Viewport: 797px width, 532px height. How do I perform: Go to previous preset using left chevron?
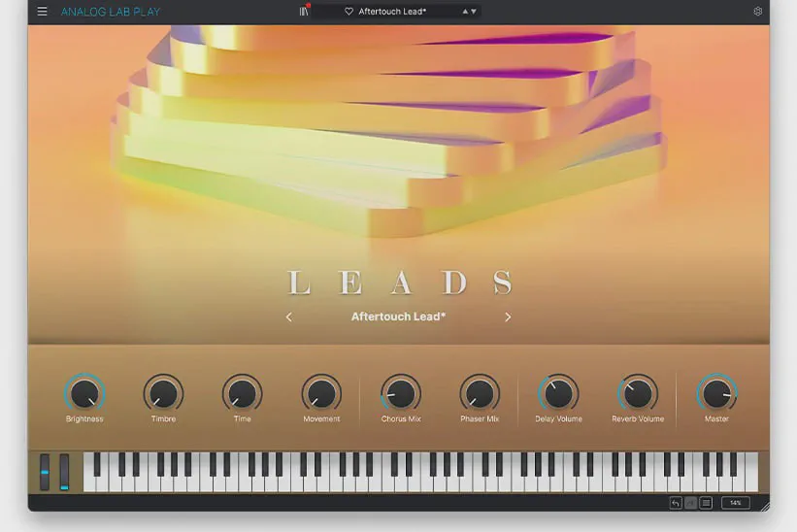coord(288,316)
